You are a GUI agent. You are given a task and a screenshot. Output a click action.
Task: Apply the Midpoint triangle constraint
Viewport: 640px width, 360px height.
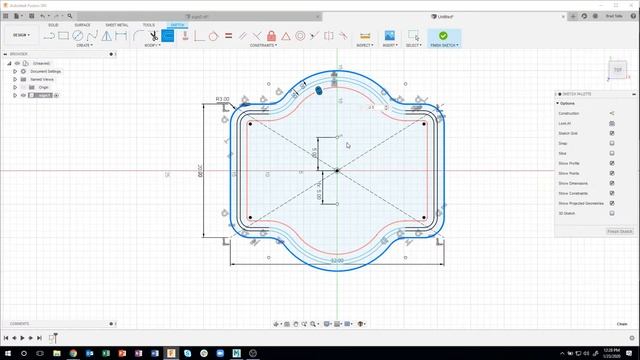pyautogui.click(x=286, y=36)
